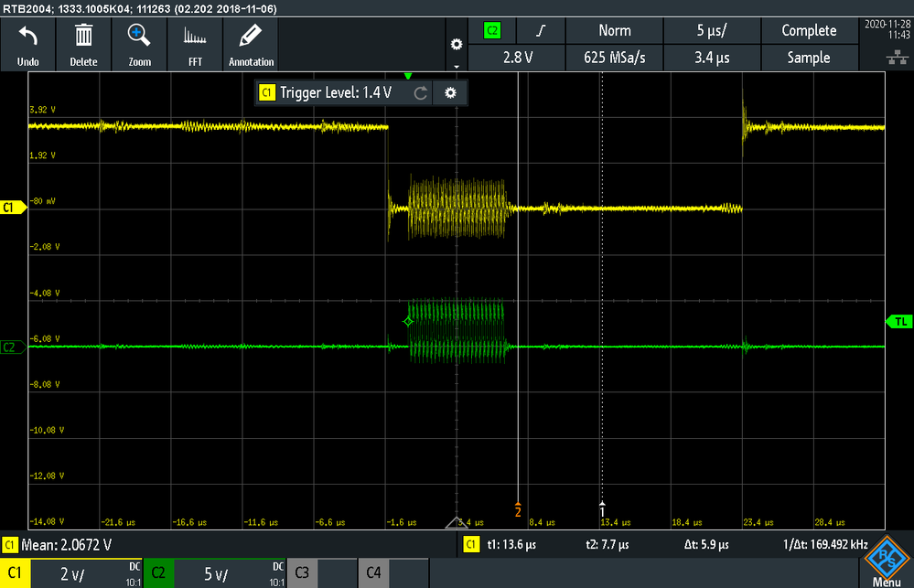Click the C1 Mean measurement readout
The width and height of the screenshot is (914, 588).
click(66, 545)
